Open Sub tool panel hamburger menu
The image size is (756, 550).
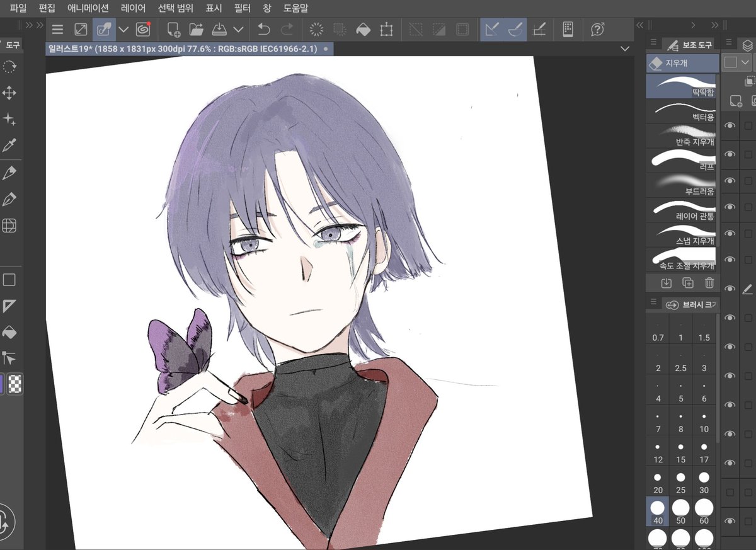pyautogui.click(x=653, y=43)
